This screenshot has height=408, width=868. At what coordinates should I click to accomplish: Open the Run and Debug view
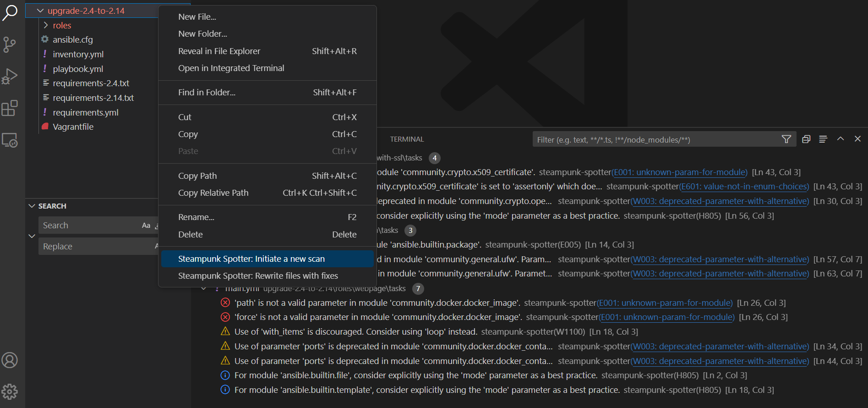point(10,76)
